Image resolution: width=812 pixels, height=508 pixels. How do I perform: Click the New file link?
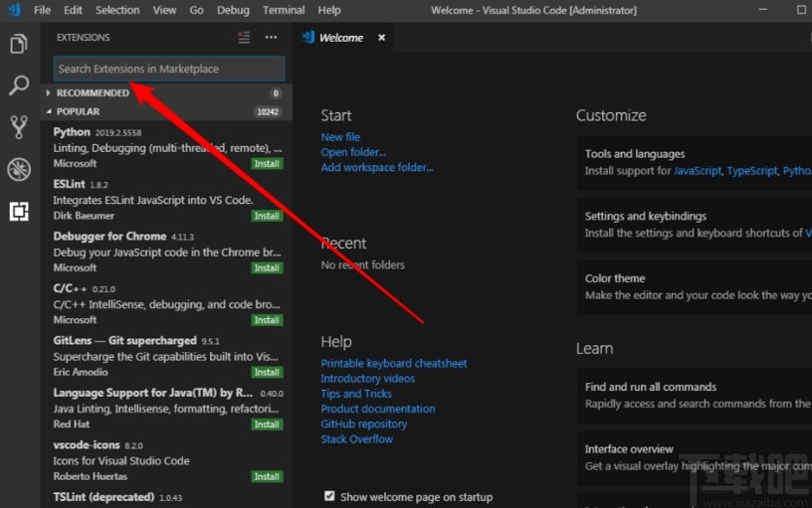click(340, 137)
